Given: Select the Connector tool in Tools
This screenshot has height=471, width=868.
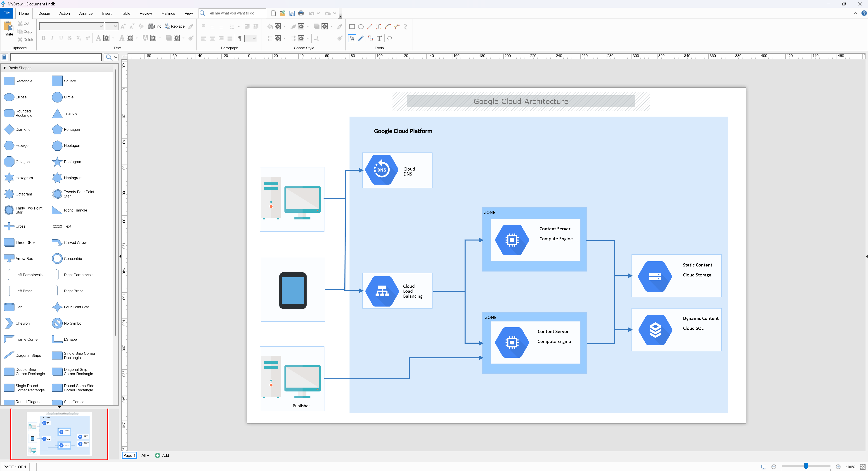Looking at the screenshot, I should pos(370,38).
